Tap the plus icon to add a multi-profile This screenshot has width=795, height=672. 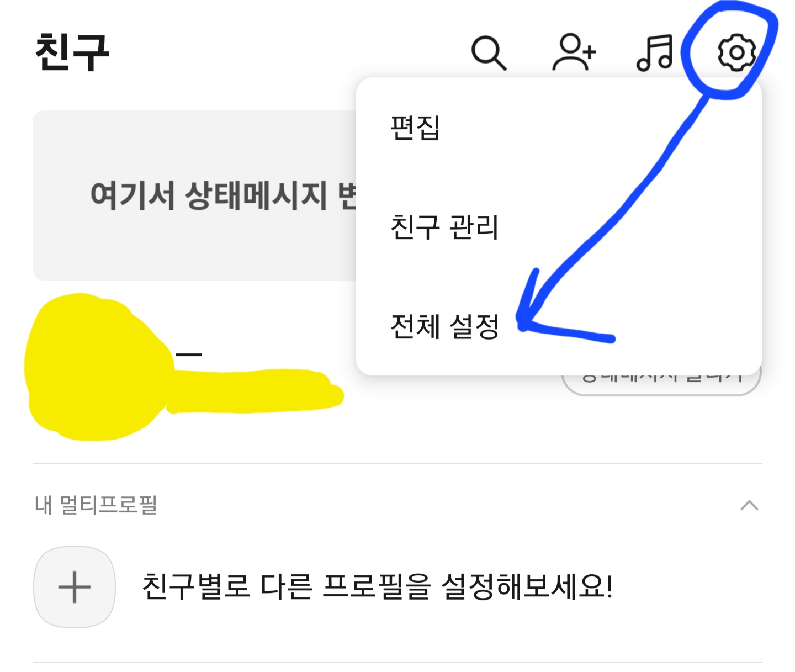coord(75,587)
